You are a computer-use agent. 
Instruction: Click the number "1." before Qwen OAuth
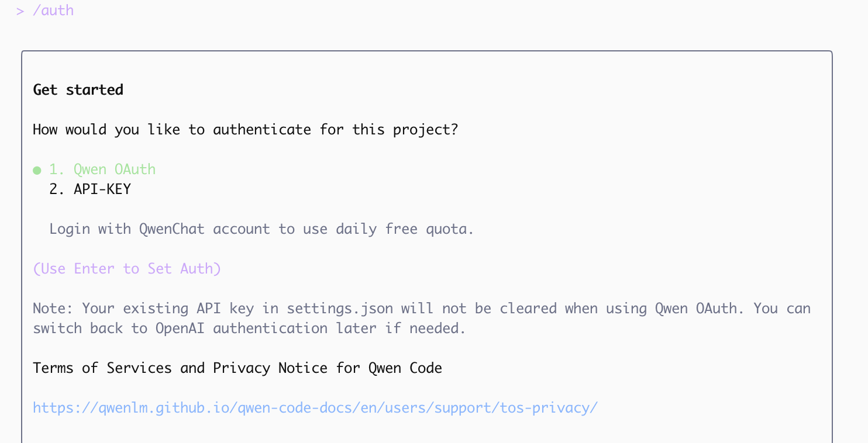pyautogui.click(x=57, y=169)
